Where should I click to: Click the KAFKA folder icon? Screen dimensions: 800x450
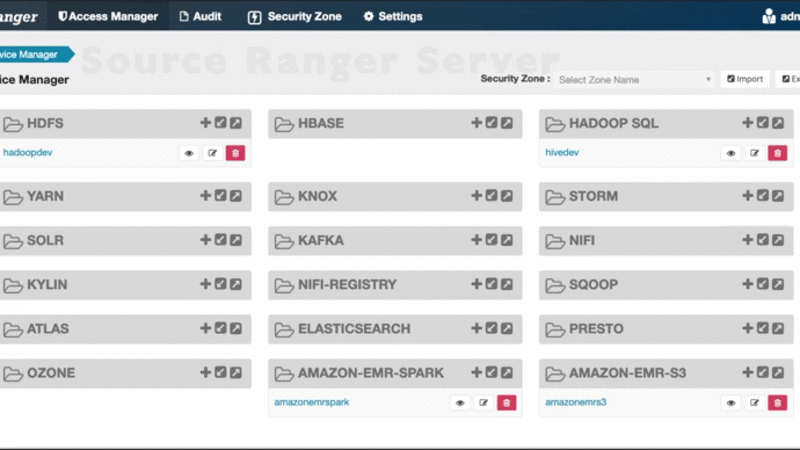284,241
